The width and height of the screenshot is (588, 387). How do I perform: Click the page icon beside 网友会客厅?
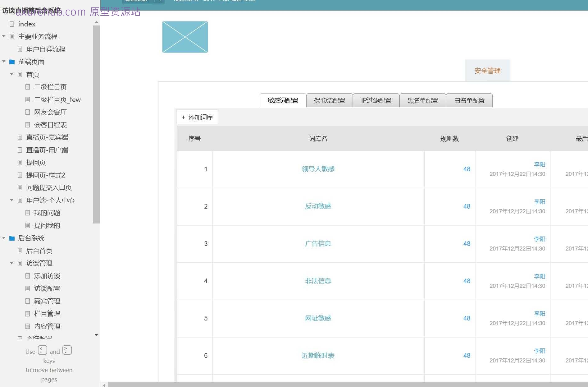28,112
